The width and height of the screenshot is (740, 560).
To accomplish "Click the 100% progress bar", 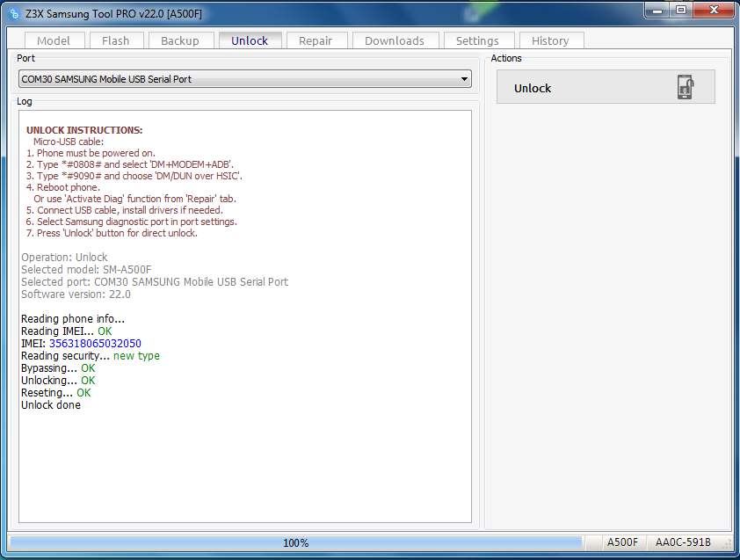I will pos(296,543).
